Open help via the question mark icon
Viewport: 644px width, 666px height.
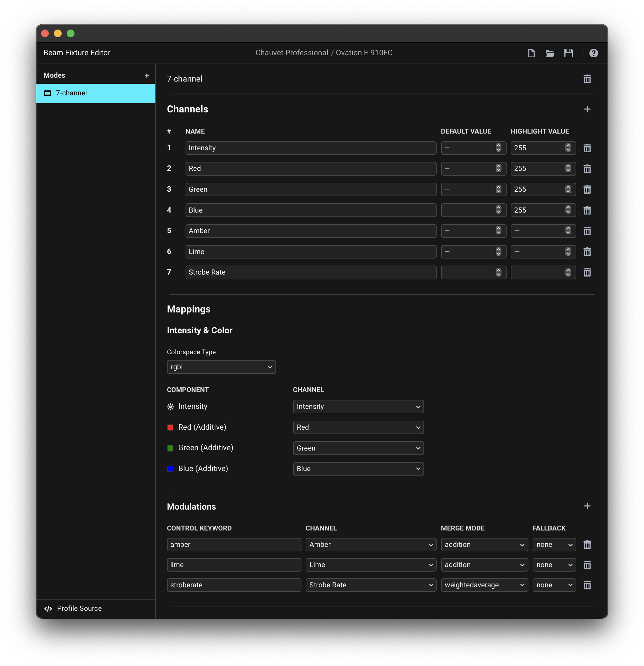tap(593, 53)
